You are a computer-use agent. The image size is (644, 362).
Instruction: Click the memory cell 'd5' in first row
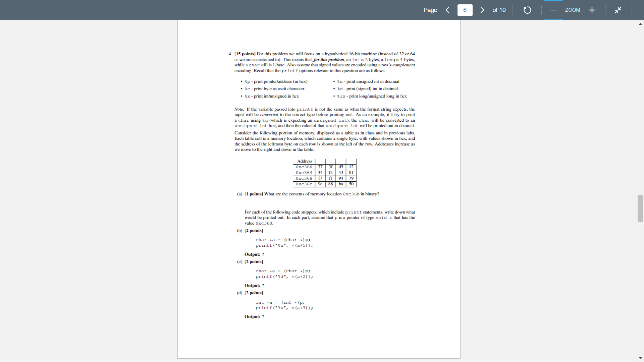341,167
